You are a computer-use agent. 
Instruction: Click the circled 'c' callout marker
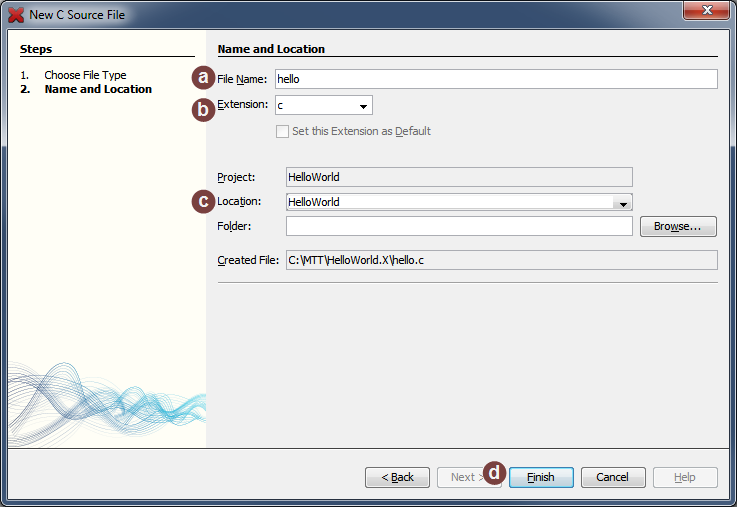click(x=204, y=201)
